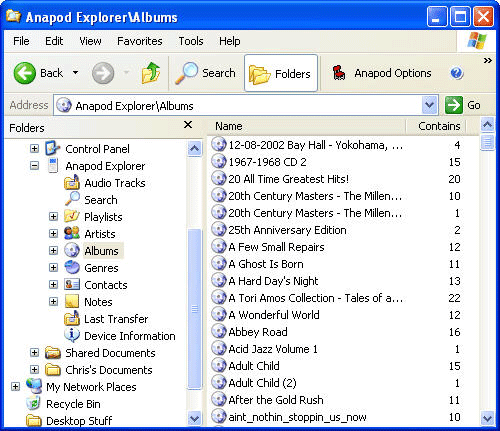Expand Chris's Documents node
Viewport: 500px width, 431px height.
[x=34, y=369]
